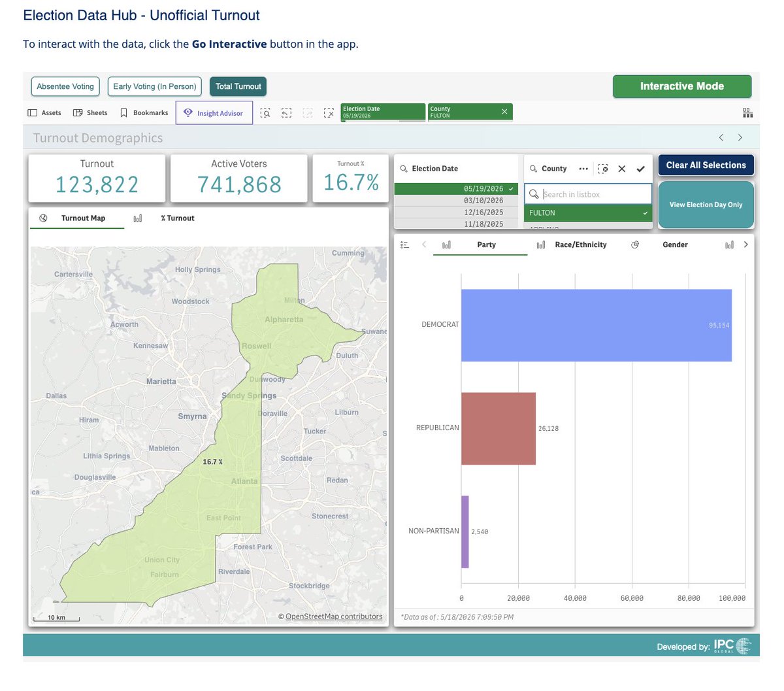Click the 16.7 % map label
This screenshot has height=691, width=784.
(x=212, y=462)
